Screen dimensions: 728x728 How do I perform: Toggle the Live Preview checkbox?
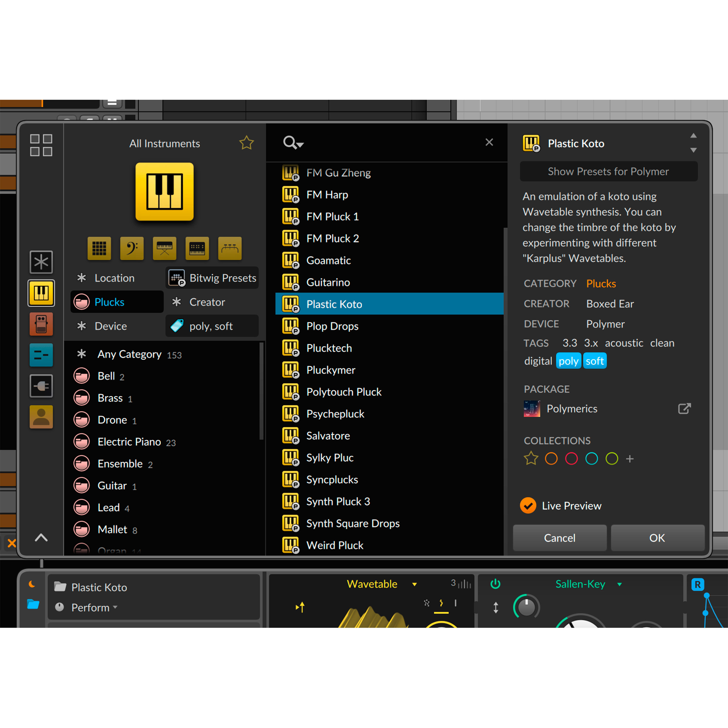click(x=528, y=506)
